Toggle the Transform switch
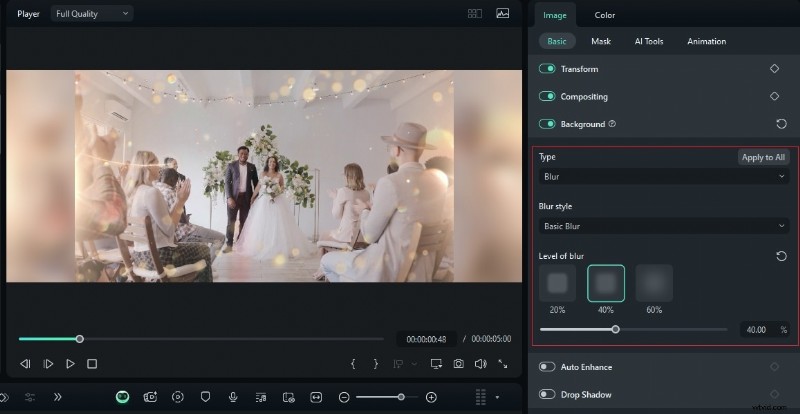 tap(547, 68)
